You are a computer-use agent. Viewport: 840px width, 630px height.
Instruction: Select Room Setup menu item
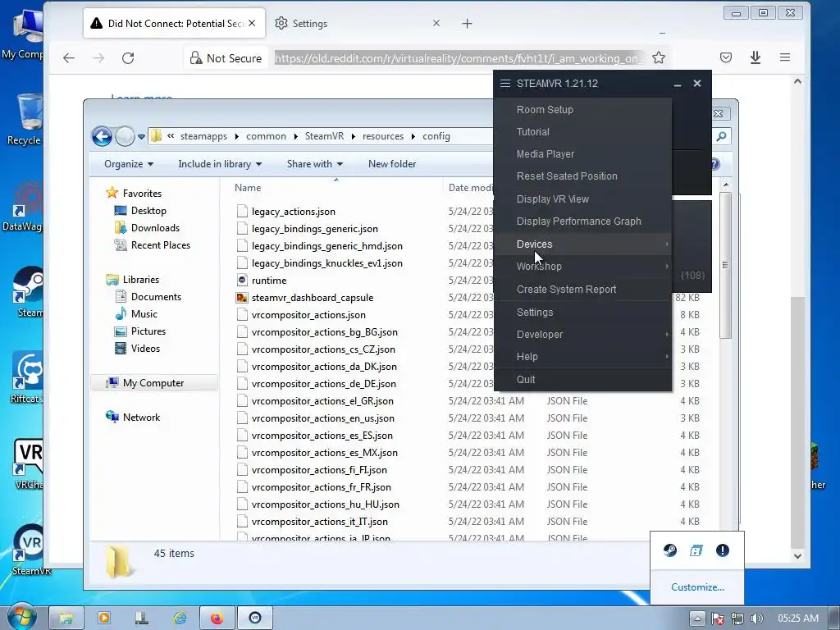tap(583, 109)
